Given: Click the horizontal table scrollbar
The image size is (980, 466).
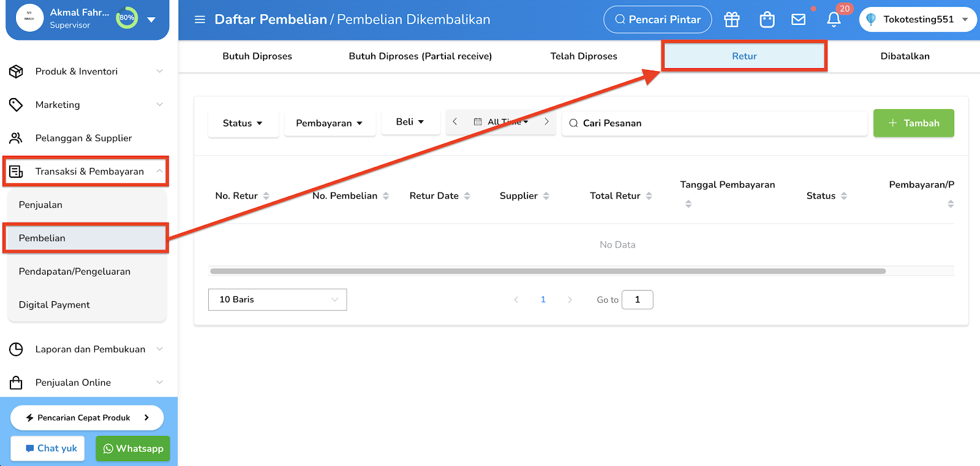Looking at the screenshot, I should (x=548, y=271).
